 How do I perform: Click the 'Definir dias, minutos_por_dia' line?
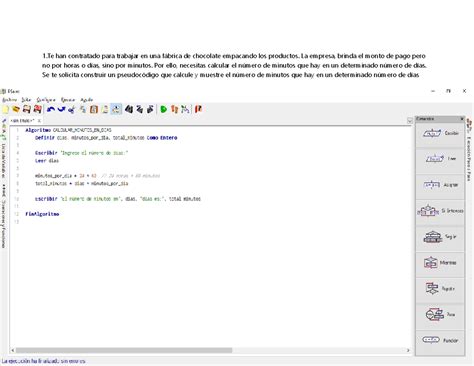106,138
